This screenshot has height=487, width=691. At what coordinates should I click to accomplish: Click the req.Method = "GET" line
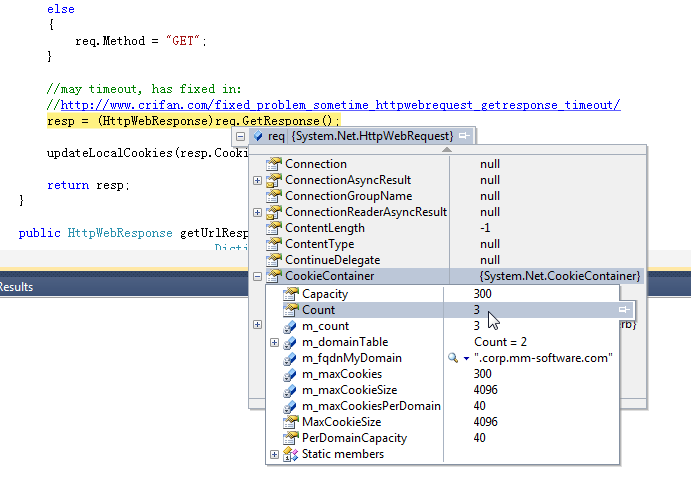(x=141, y=41)
